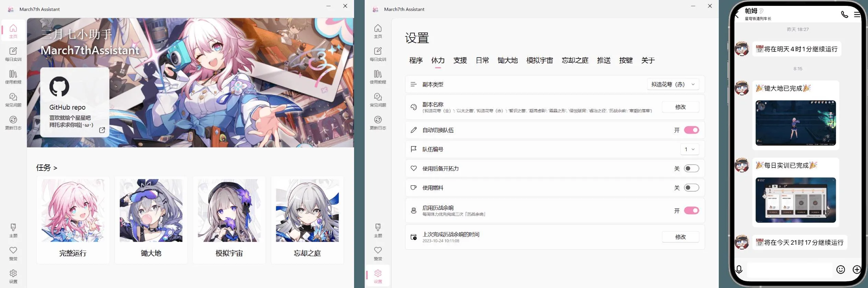Click the 赞赏 heart icon in right window
This screenshot has height=288, width=868.
click(378, 253)
